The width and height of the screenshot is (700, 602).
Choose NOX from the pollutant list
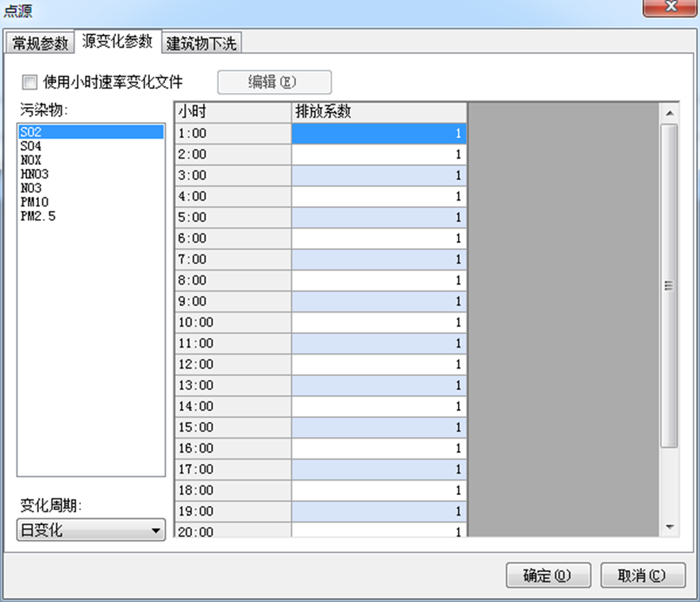pyautogui.click(x=32, y=160)
